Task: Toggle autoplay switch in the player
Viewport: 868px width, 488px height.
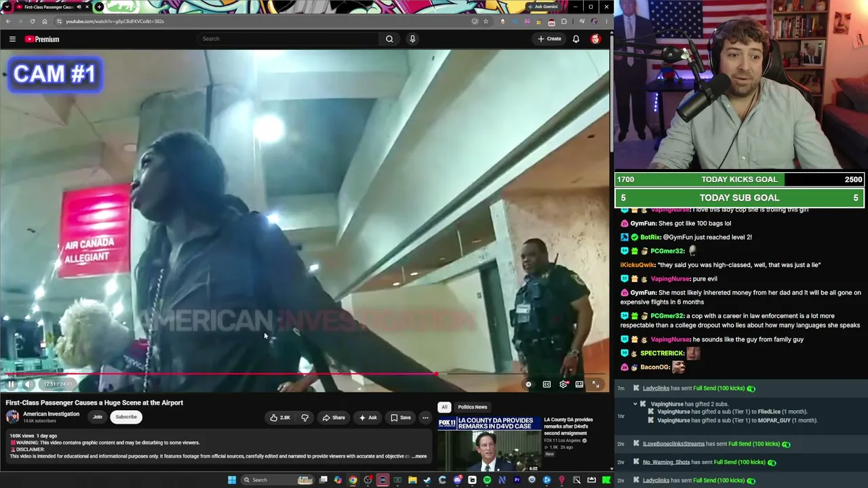Action: (x=529, y=384)
